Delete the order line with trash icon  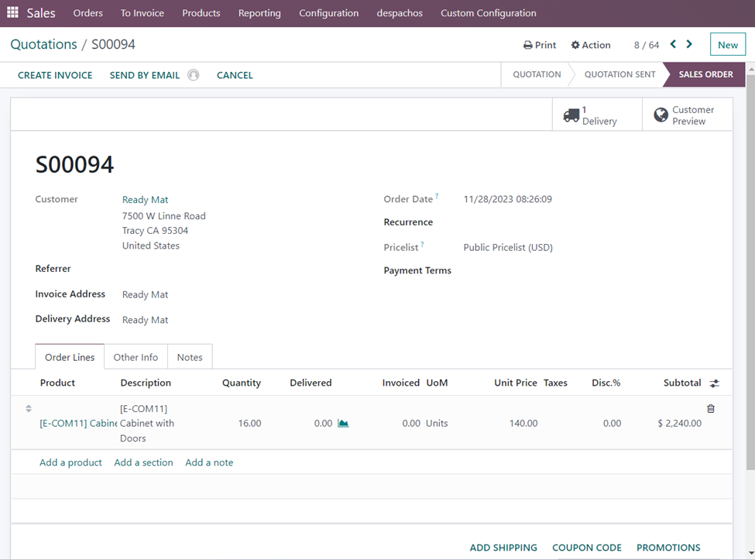[x=711, y=409]
